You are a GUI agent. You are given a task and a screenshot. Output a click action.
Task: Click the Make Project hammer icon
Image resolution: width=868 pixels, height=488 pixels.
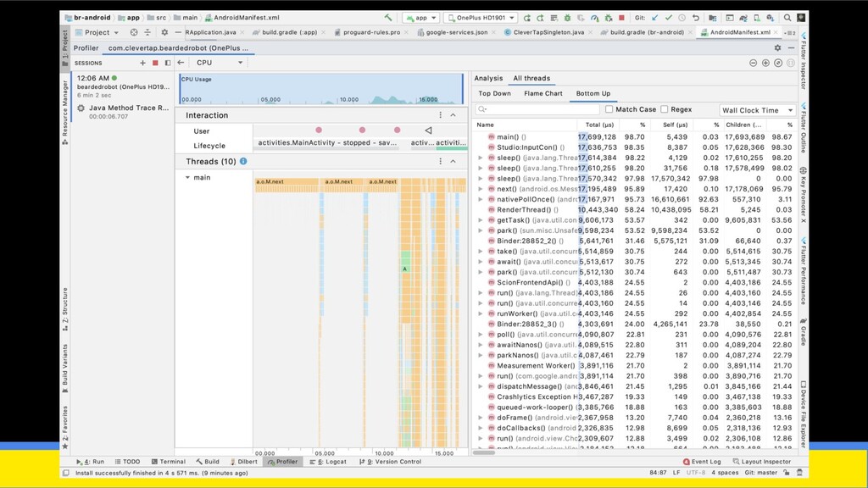coord(388,18)
